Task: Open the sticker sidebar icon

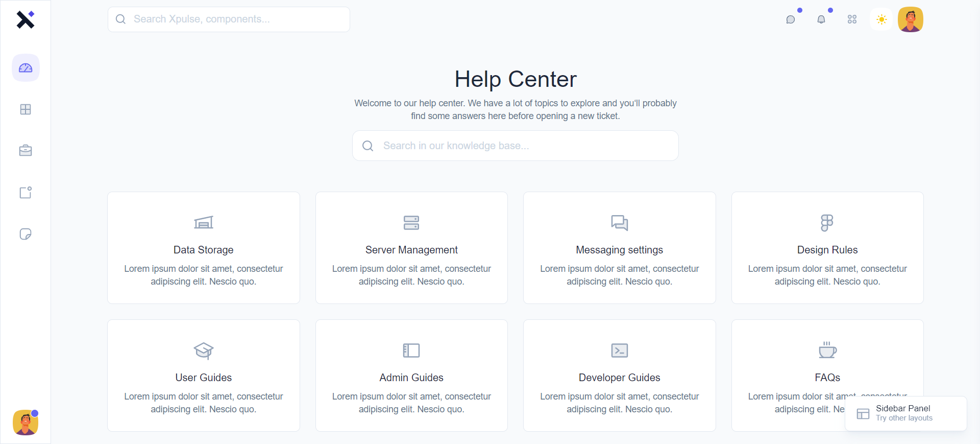Action: pos(26,234)
